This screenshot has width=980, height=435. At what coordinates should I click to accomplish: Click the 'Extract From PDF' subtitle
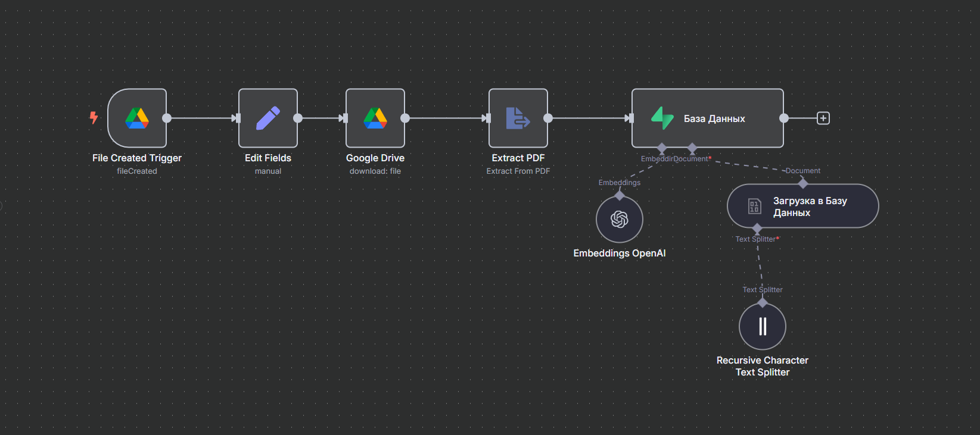pos(518,171)
